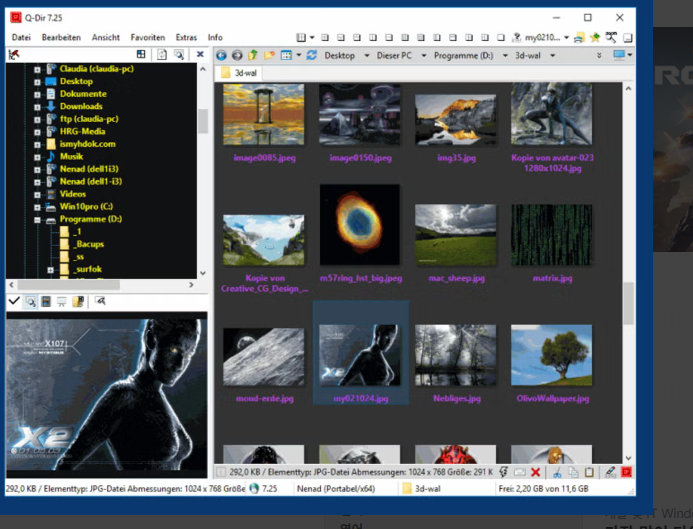Click the red pin icon above folder tree
Image resolution: width=693 pixels, height=529 pixels.
(14, 54)
